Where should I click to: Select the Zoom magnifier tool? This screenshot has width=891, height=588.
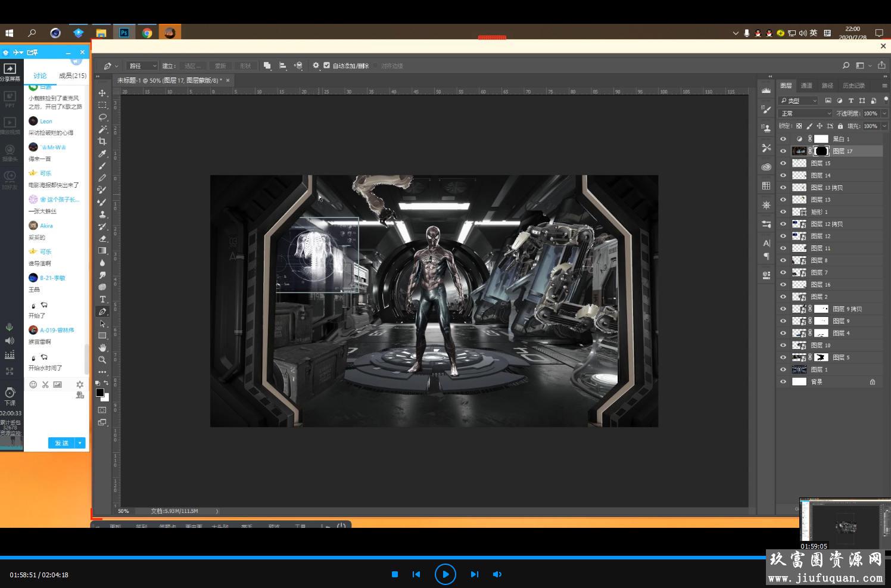click(102, 360)
